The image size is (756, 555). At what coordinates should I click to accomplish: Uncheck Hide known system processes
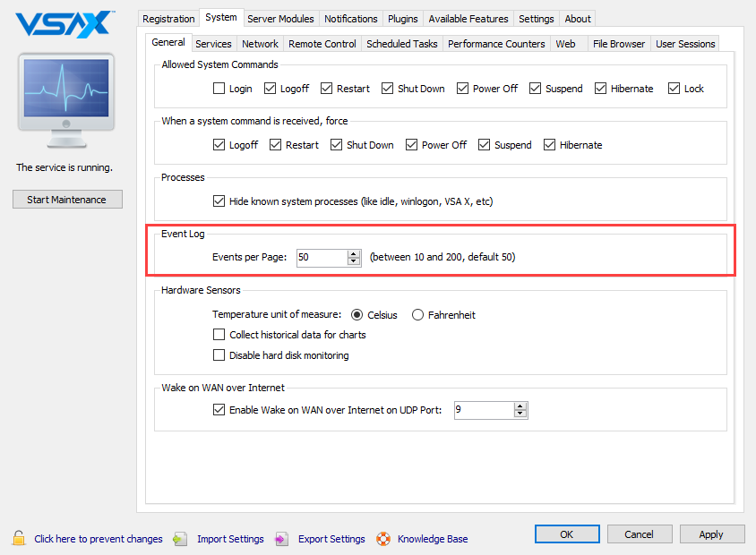click(x=219, y=201)
